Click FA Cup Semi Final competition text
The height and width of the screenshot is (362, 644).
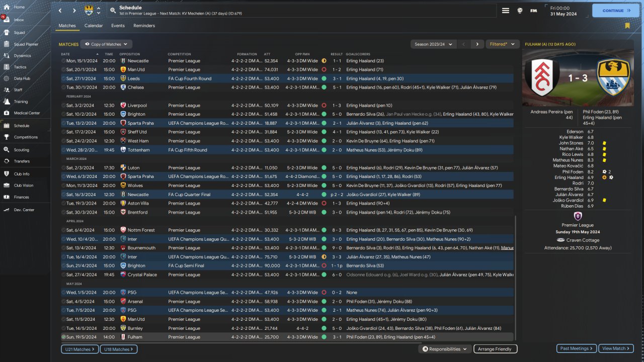pyautogui.click(x=186, y=265)
